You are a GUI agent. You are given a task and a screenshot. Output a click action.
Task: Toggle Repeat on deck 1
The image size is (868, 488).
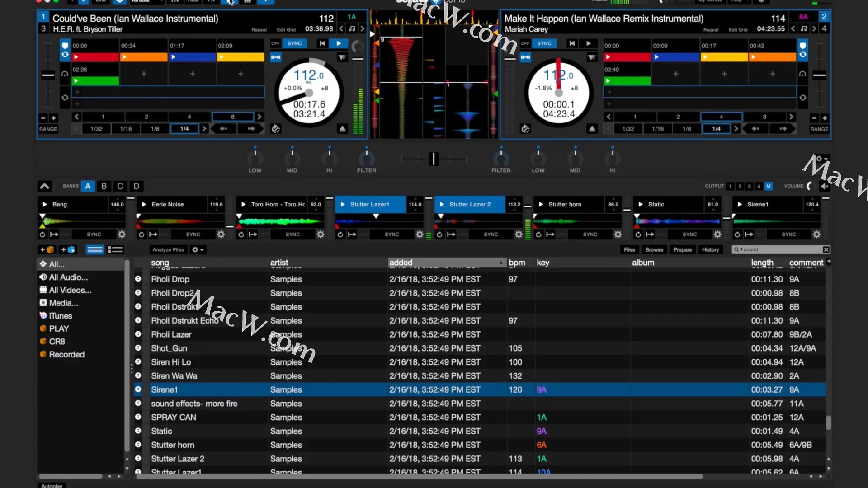[x=259, y=30]
